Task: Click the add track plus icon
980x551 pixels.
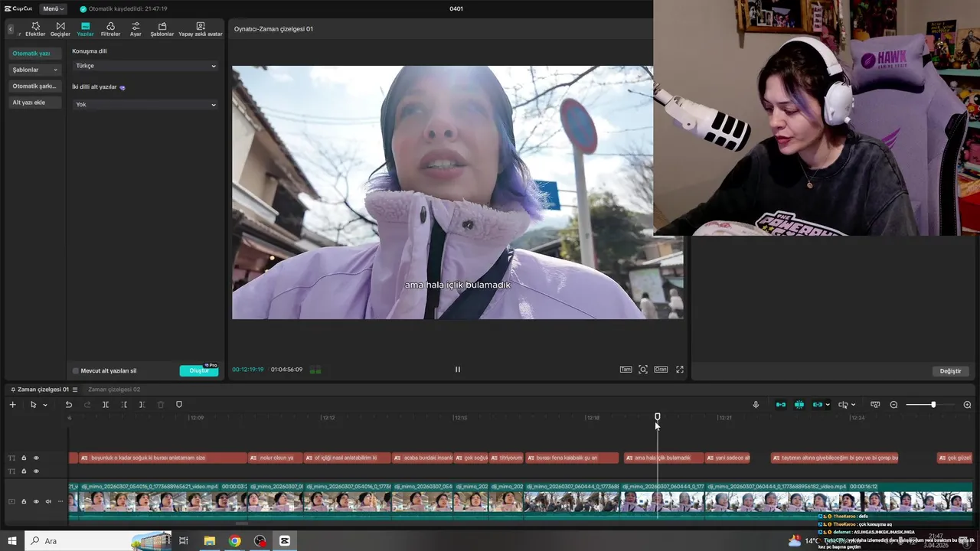Action: (x=12, y=404)
